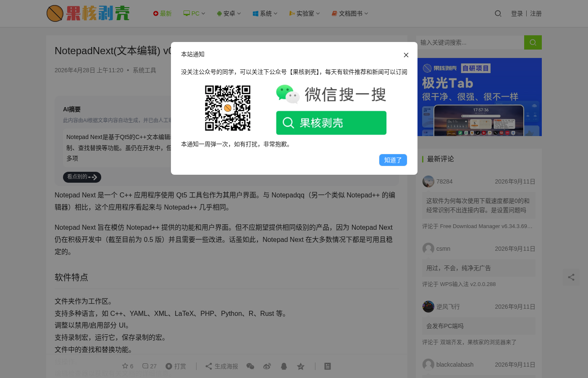Open comments via the 27 comment icon
This screenshot has height=378, width=588.
tap(150, 366)
